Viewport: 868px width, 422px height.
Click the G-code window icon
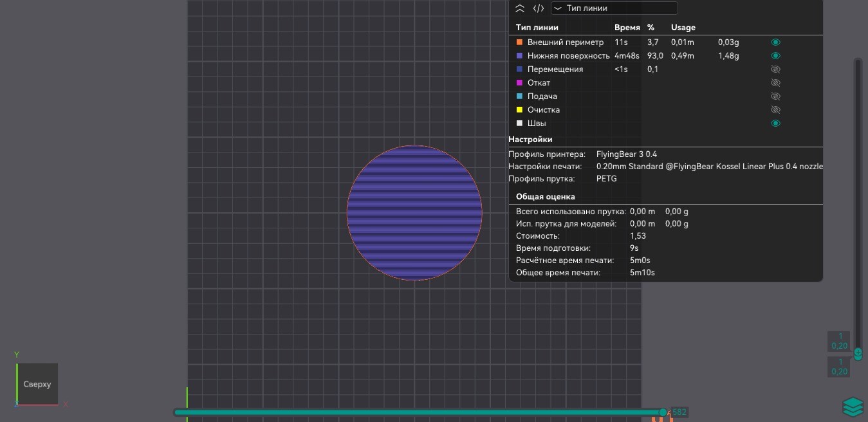tap(539, 8)
